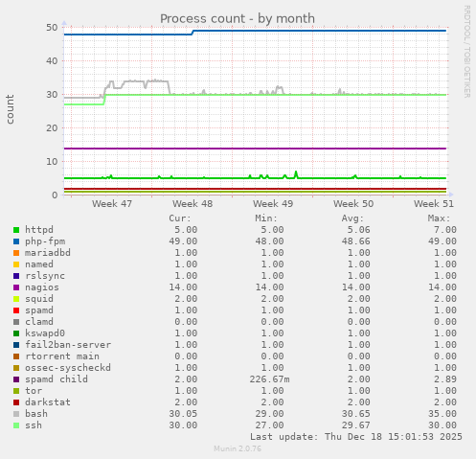Click the named yellow legend swatch

(x=16, y=264)
